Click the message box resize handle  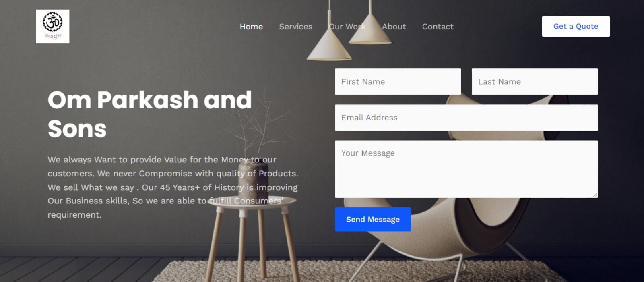[595, 195]
